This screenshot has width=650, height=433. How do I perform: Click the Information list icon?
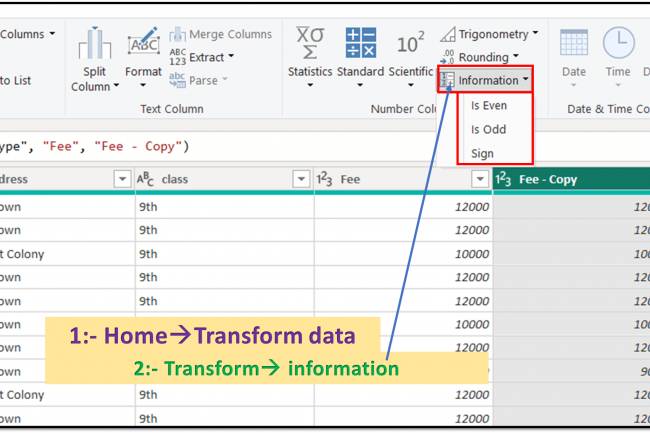click(448, 80)
